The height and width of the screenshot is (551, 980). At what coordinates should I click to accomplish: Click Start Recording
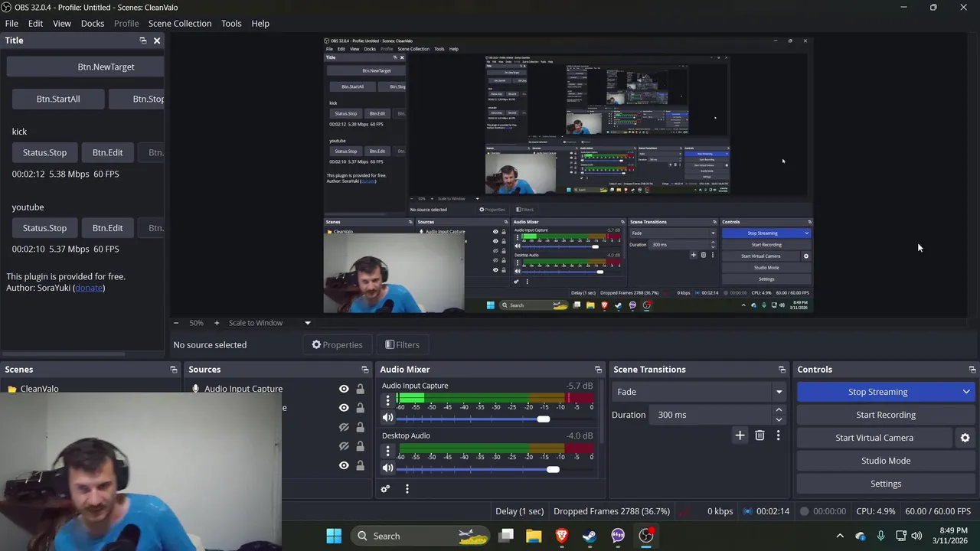click(x=886, y=415)
